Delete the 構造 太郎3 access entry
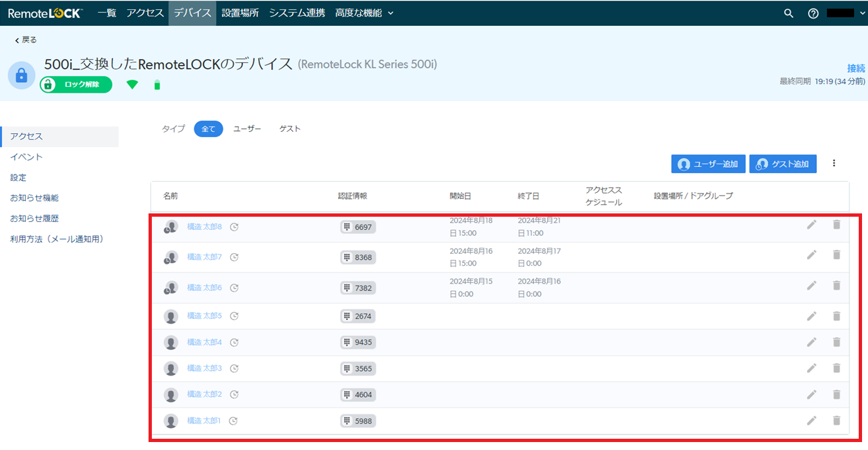868x450 pixels. tap(836, 368)
